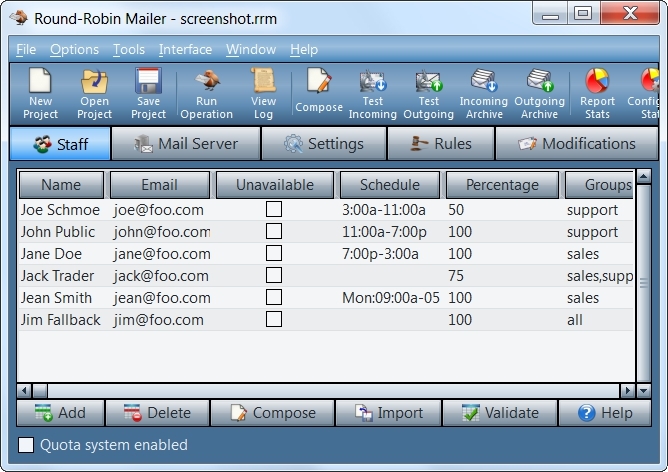Click the Round-Robin Mailer title bar bird icon
The width and height of the screenshot is (668, 472).
coord(19,18)
